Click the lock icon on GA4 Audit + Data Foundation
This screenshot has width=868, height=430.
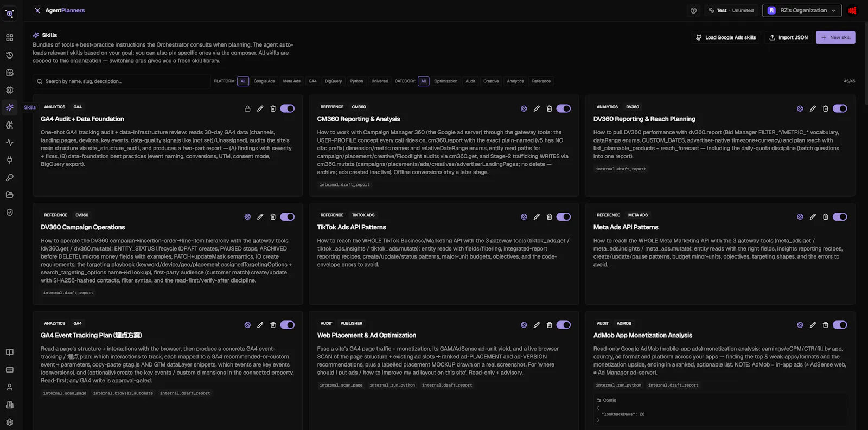point(247,108)
